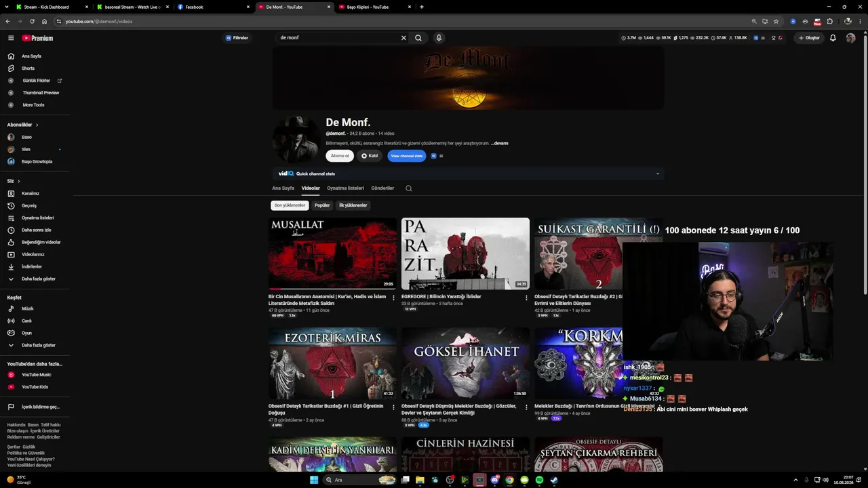Search within channel using magnifier icon
Image resolution: width=868 pixels, height=488 pixels.
408,188
